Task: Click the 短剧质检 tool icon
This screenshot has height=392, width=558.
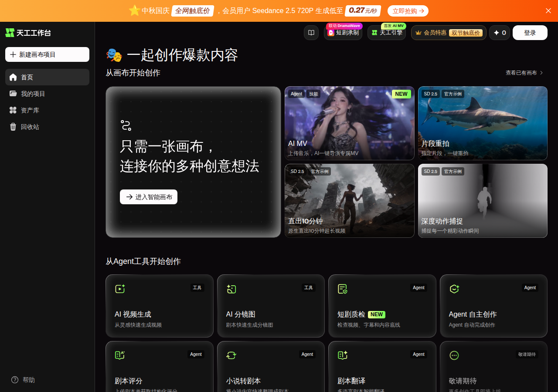Action: pos(343,289)
